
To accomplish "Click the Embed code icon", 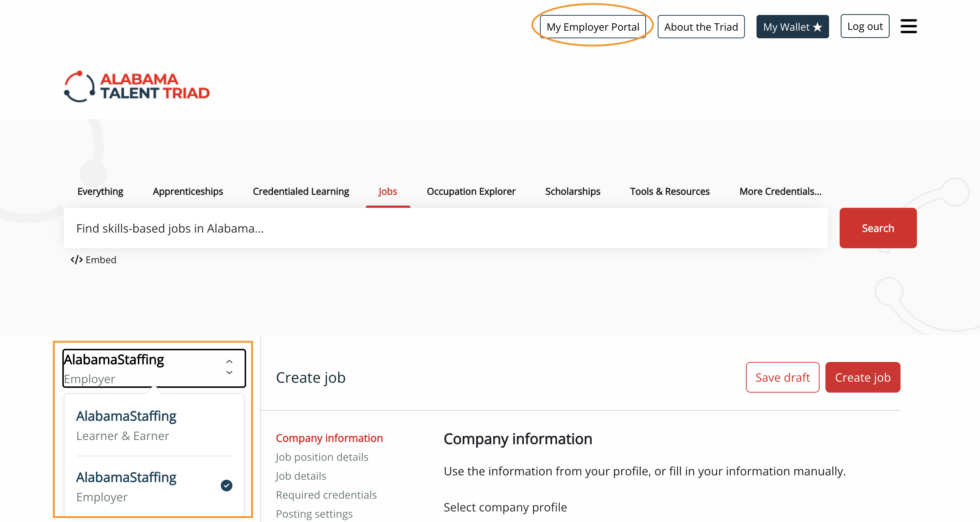I will click(77, 260).
